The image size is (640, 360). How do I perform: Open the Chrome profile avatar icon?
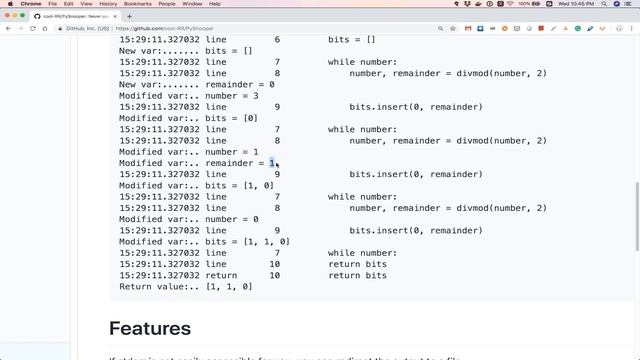coord(619,29)
